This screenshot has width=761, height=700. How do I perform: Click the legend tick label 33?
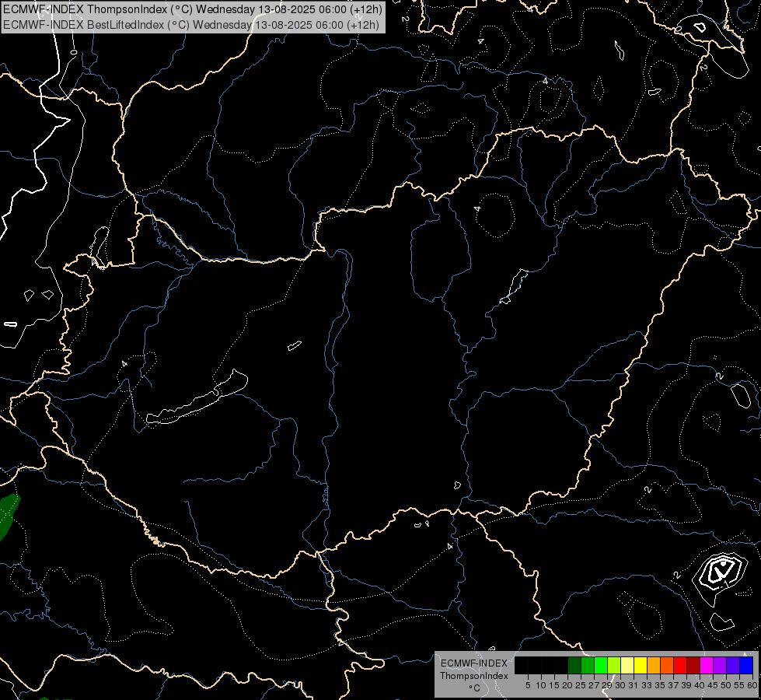tap(647, 685)
